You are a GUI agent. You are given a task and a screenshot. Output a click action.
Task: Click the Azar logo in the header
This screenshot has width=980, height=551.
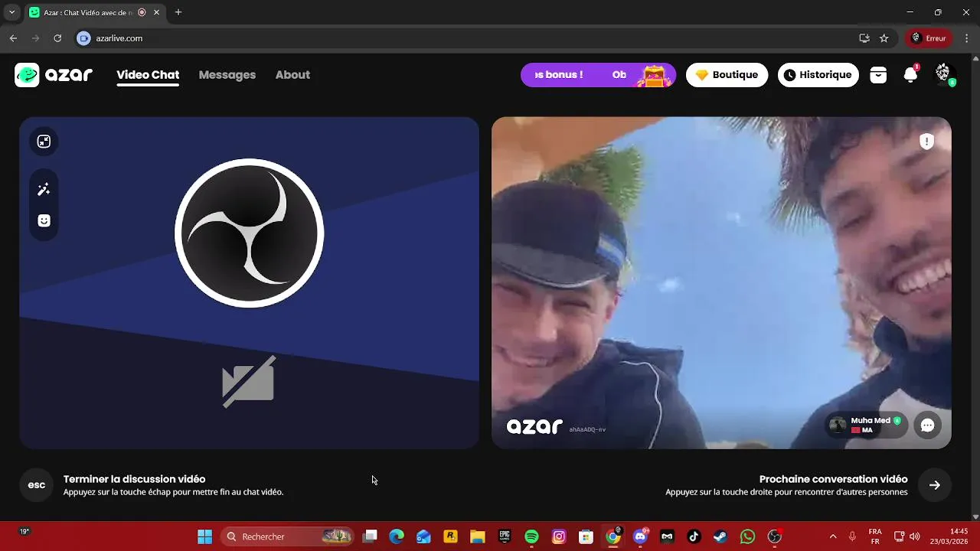tap(54, 75)
